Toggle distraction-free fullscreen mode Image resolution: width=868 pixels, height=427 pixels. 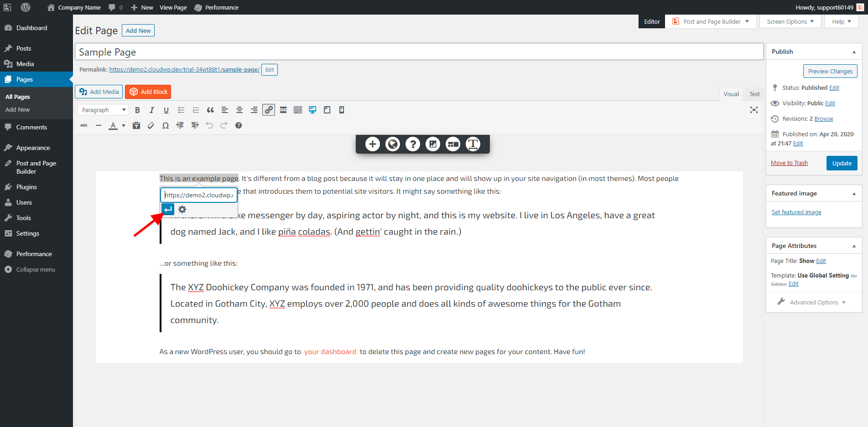tap(754, 110)
